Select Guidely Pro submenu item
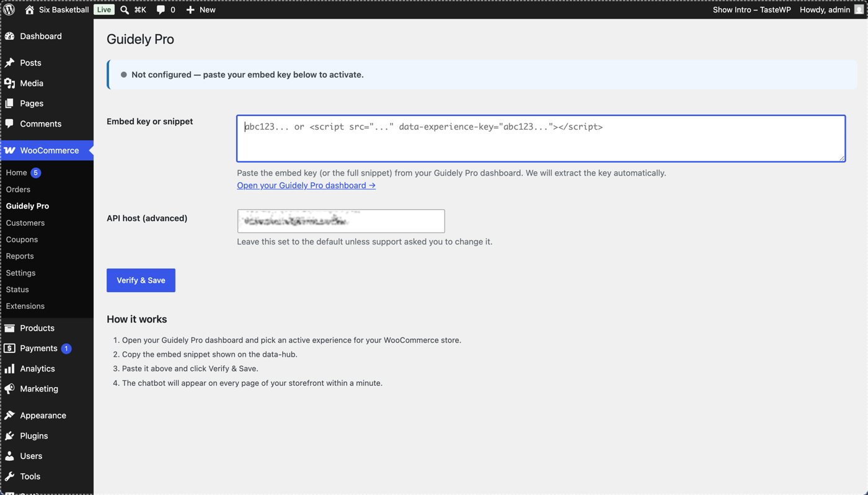The image size is (868, 495). coord(27,206)
